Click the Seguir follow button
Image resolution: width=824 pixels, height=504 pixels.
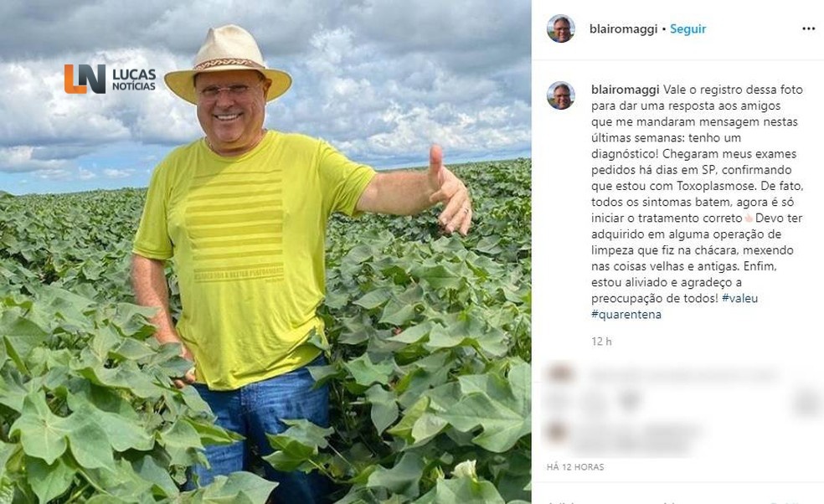click(x=688, y=29)
